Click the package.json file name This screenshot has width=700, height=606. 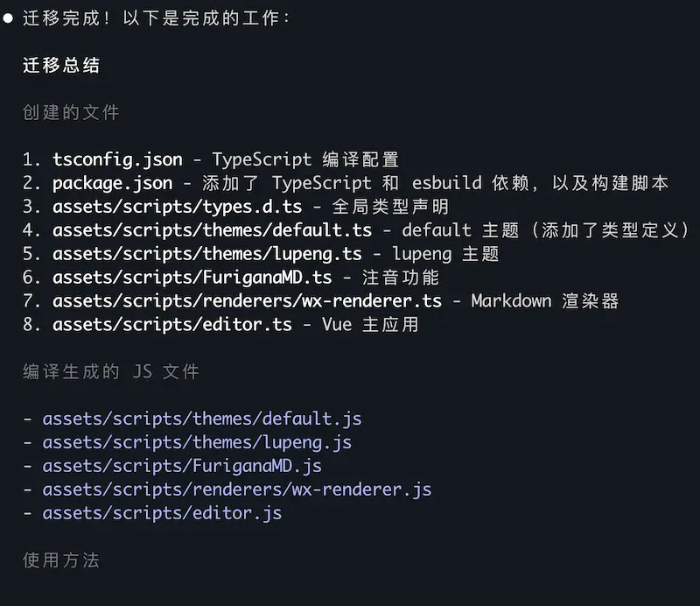coord(113,184)
